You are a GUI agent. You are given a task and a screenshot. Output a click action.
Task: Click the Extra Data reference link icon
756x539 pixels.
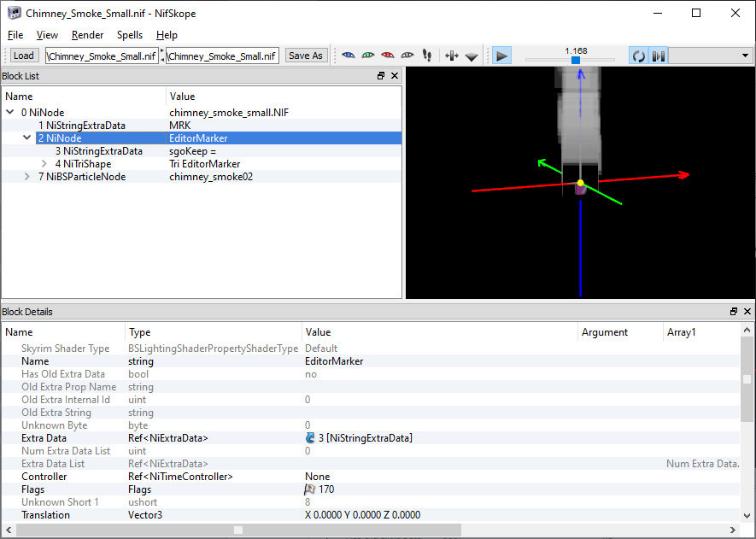coord(310,438)
